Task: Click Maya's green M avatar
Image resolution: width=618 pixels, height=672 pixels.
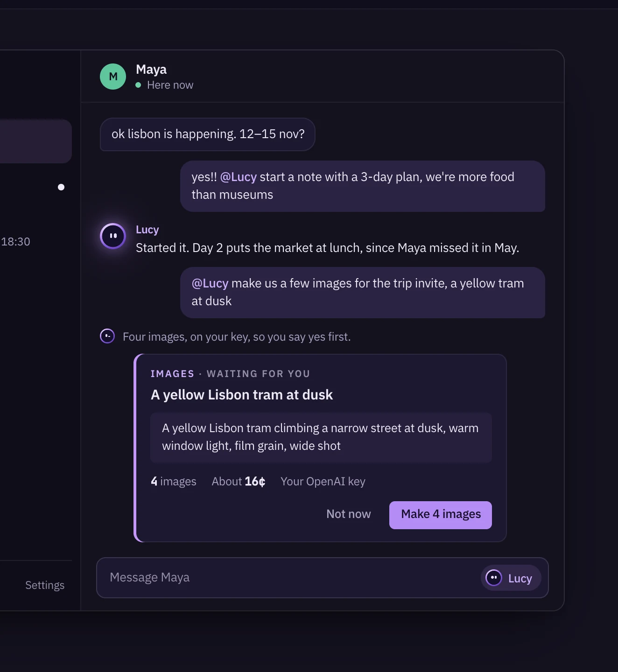Action: [113, 77]
